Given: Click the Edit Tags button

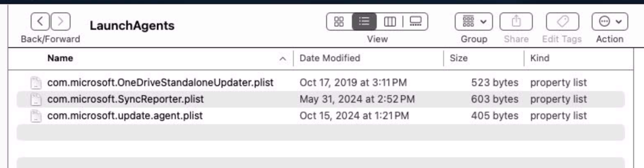Looking at the screenshot, I should pyautogui.click(x=561, y=21).
